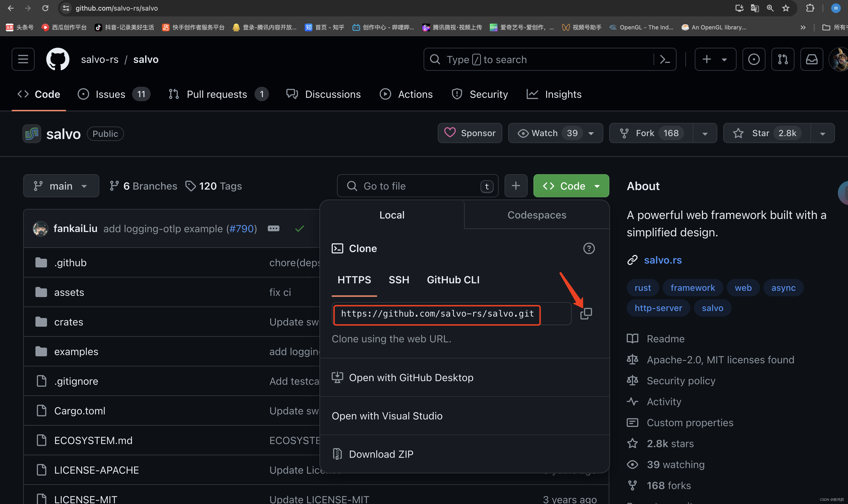The height and width of the screenshot is (504, 848).
Task: Expand the create new dropdown caret in header
Action: (x=724, y=60)
